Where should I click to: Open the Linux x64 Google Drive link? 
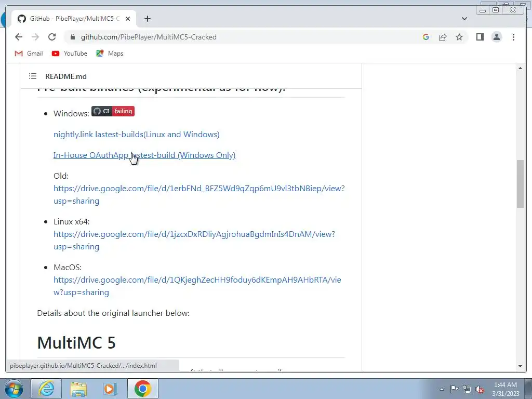click(x=194, y=240)
